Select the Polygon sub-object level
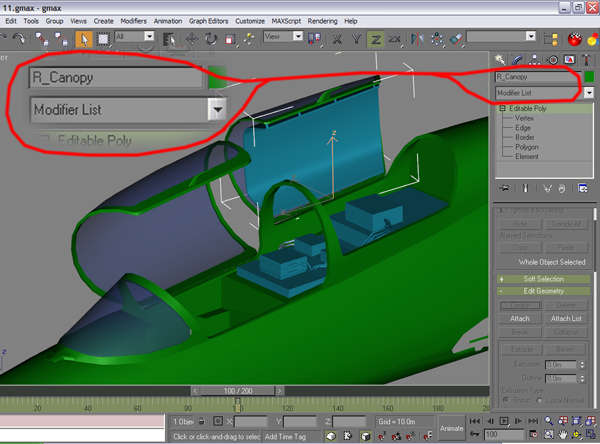This screenshot has width=600, height=444. [527, 147]
